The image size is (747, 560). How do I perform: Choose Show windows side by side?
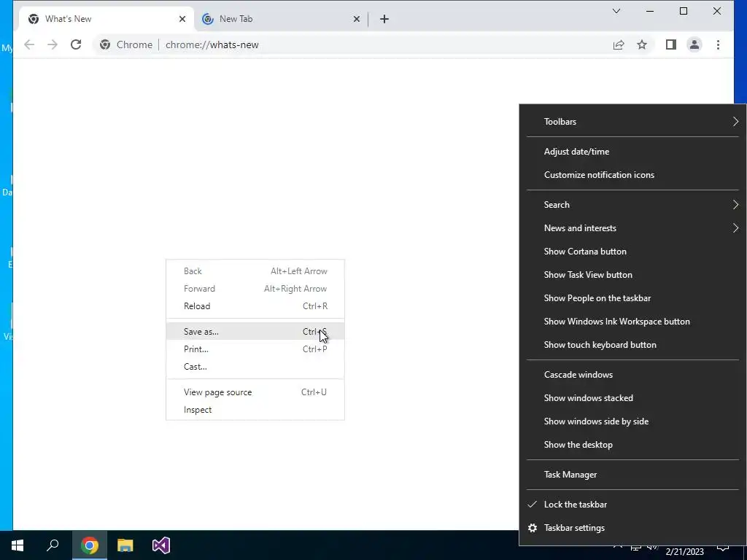coord(632,421)
